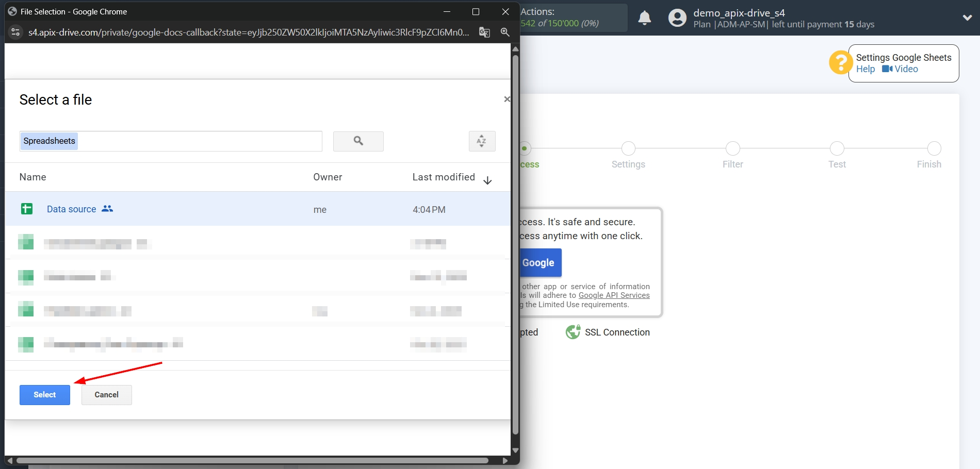Click the search magnifier icon in file dialog

(358, 141)
